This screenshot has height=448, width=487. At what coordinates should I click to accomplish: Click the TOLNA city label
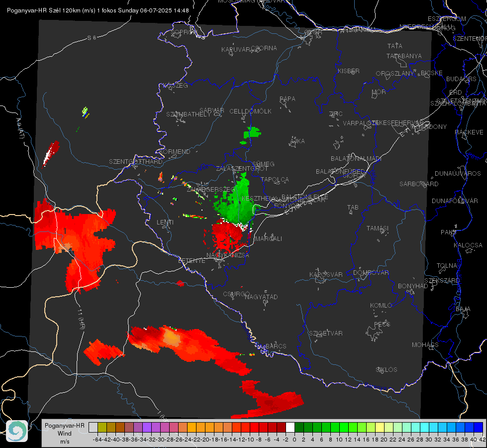tap(447, 265)
